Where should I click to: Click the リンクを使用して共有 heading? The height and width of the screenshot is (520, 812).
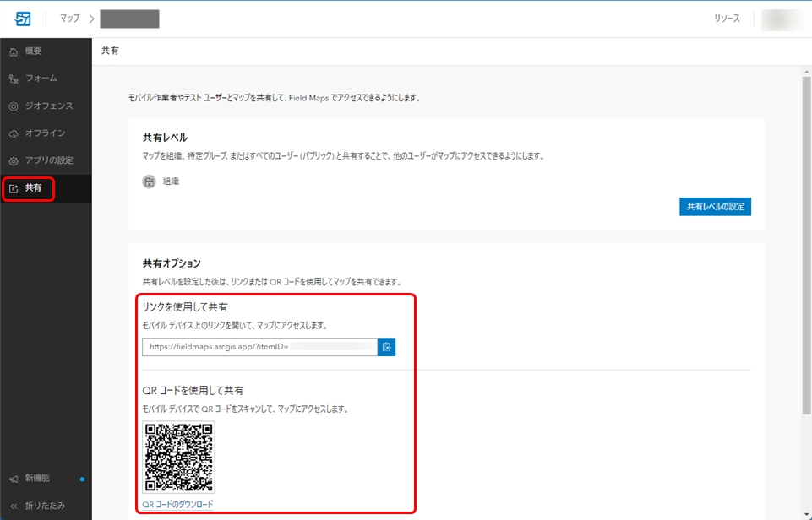point(185,307)
